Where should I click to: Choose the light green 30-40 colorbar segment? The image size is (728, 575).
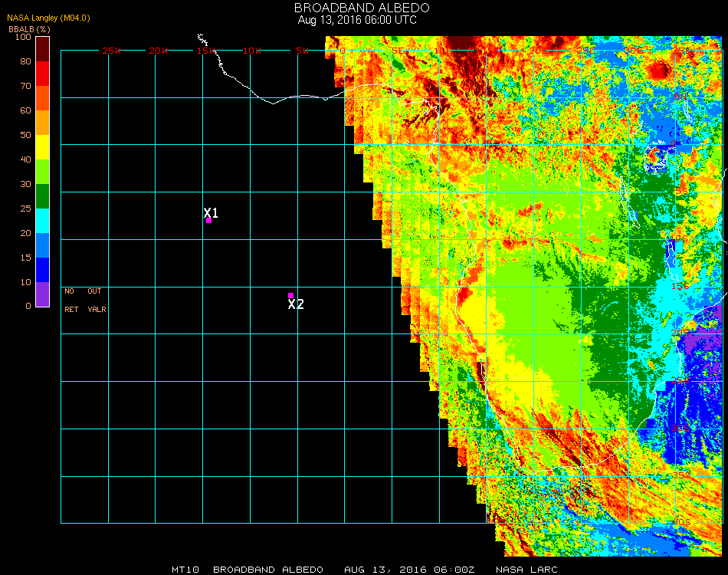42,171
